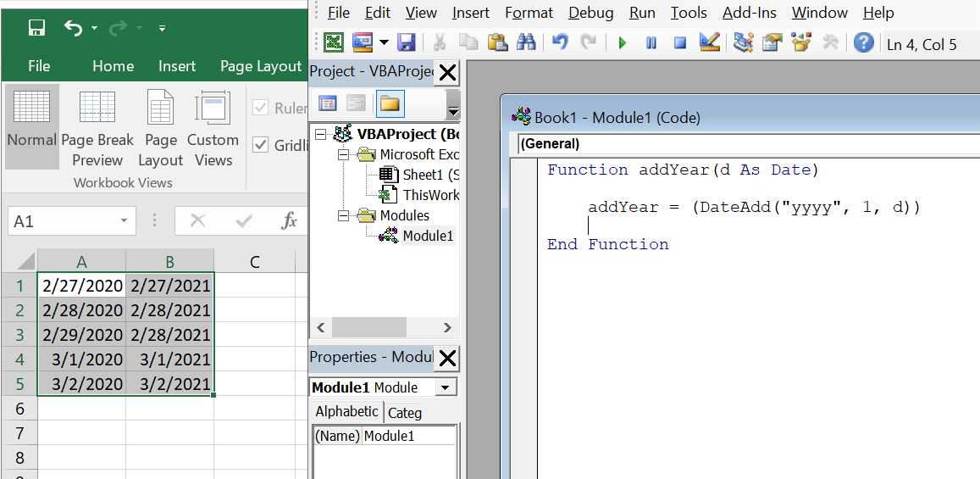
Task: Open the Add-Ins menu
Action: 750,13
